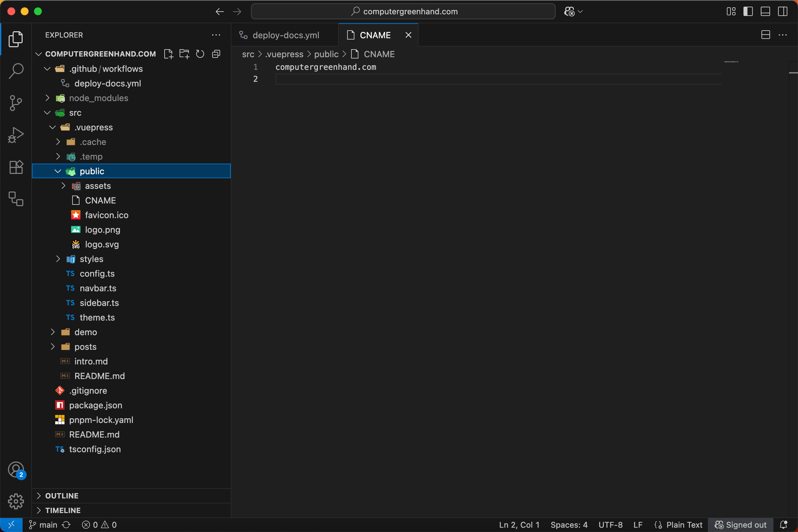Expand the .cache folder
The image size is (798, 532).
click(58, 142)
